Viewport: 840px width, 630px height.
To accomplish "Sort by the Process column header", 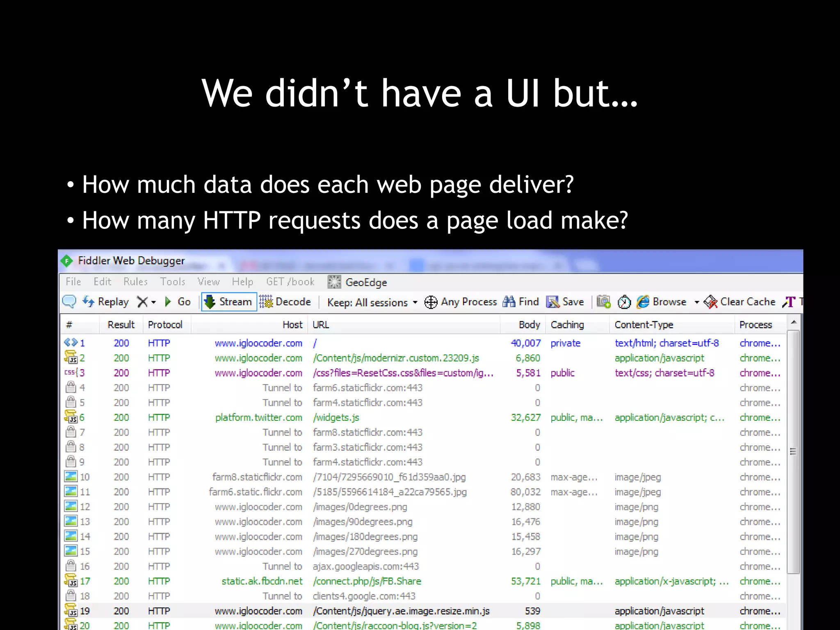I will coord(760,325).
